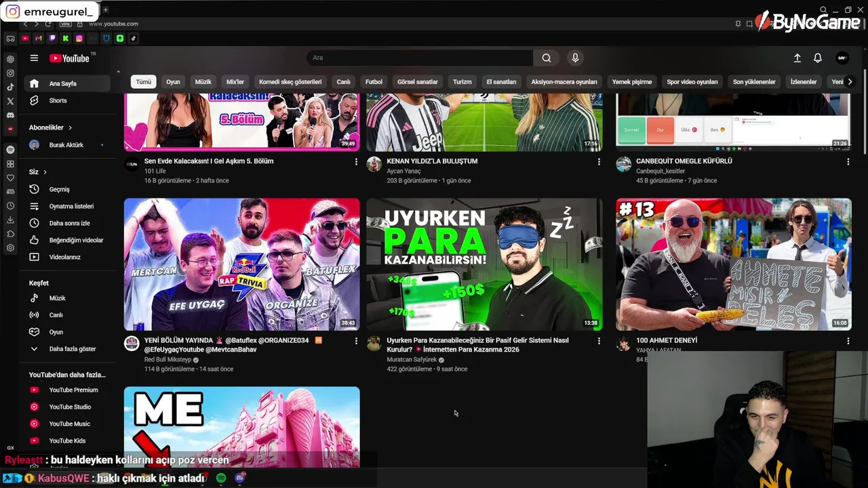868x488 pixels.
Task: Open the notifications bell
Action: [818, 58]
